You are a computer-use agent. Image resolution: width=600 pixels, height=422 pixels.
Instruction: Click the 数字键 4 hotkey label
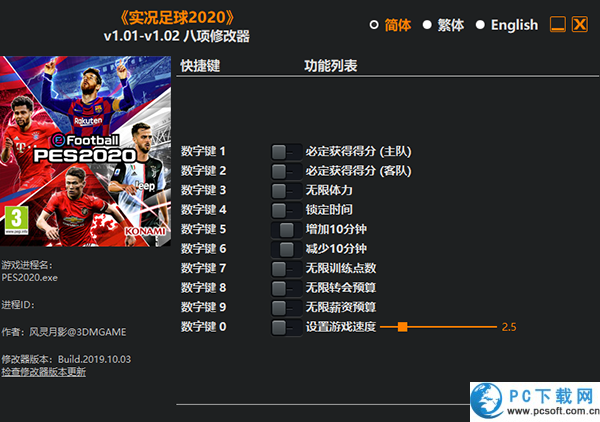coord(203,210)
